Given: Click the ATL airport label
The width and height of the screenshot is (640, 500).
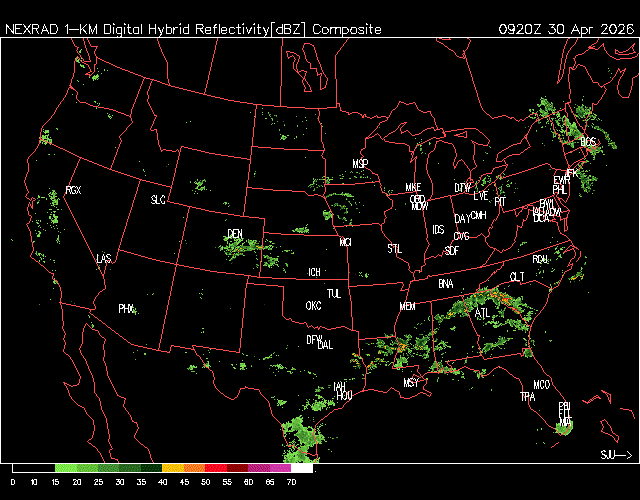Looking at the screenshot, I should click(483, 313).
